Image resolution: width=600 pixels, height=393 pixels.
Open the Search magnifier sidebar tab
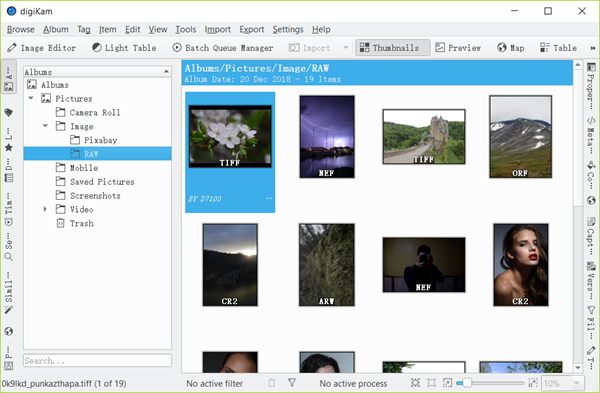coord(8,247)
